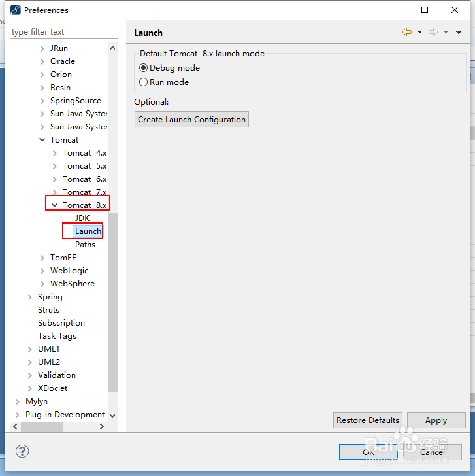Viewport: 475px width, 476px height.
Task: Expand the UML1 tree node
Action: pyautogui.click(x=29, y=349)
